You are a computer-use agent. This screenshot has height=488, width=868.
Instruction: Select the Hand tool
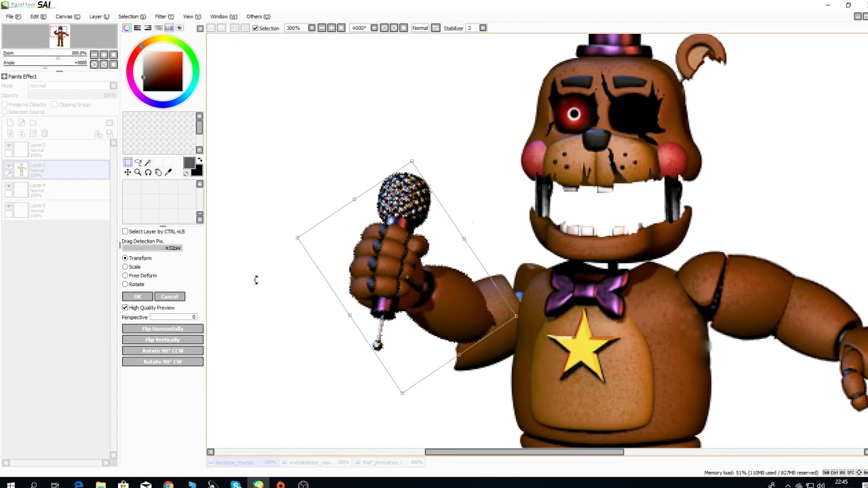158,172
